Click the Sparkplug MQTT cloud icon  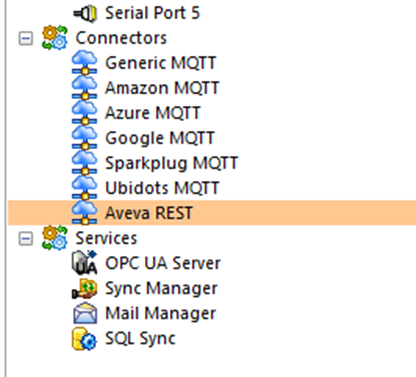click(85, 163)
